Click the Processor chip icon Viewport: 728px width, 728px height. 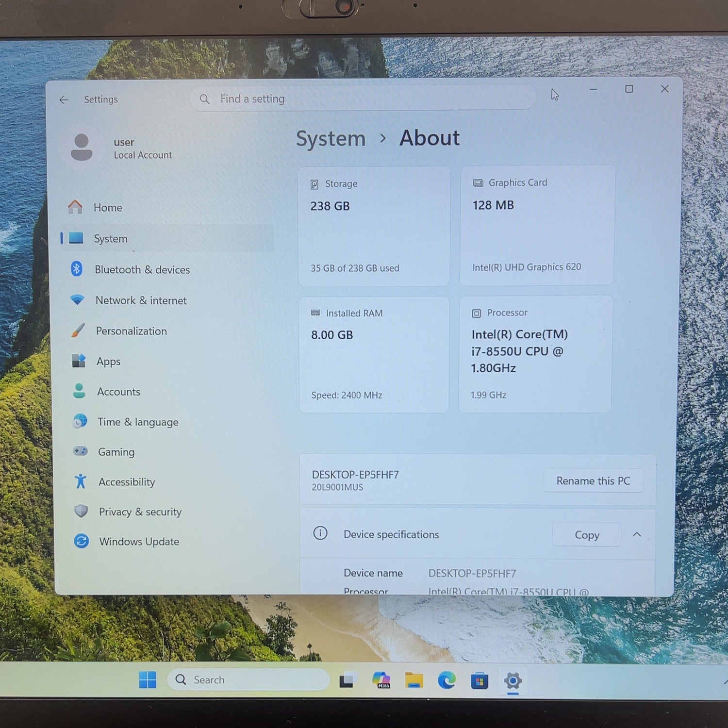[477, 314]
